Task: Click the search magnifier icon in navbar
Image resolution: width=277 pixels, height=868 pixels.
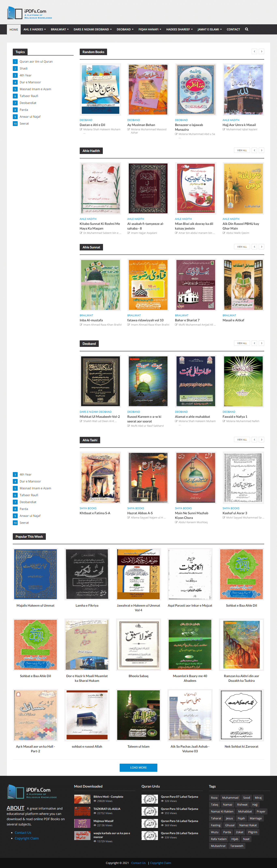Action: (247, 29)
